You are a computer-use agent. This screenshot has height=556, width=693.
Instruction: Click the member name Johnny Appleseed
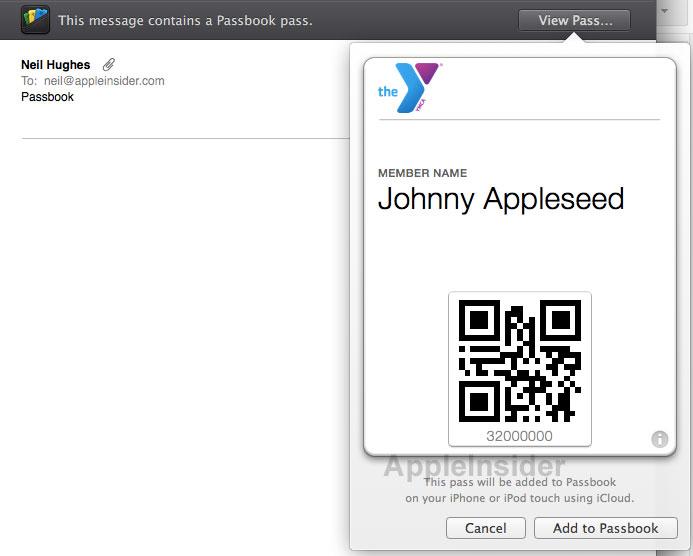[x=501, y=199]
